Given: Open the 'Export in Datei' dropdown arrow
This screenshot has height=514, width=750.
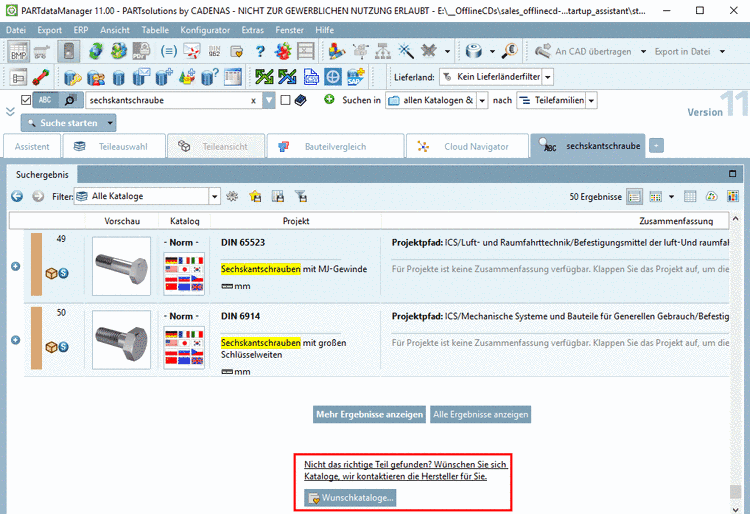Looking at the screenshot, I should coord(722,51).
